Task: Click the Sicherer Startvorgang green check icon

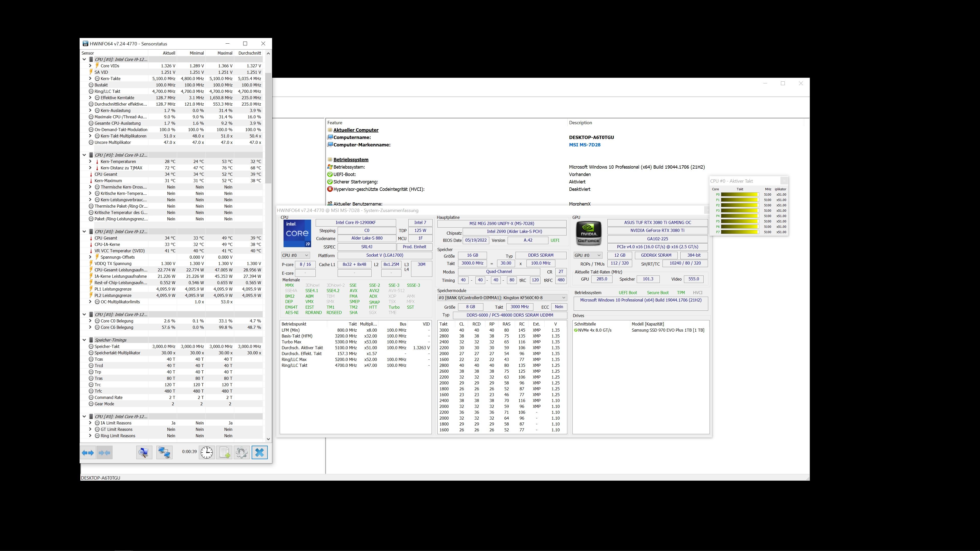Action: coord(330,182)
